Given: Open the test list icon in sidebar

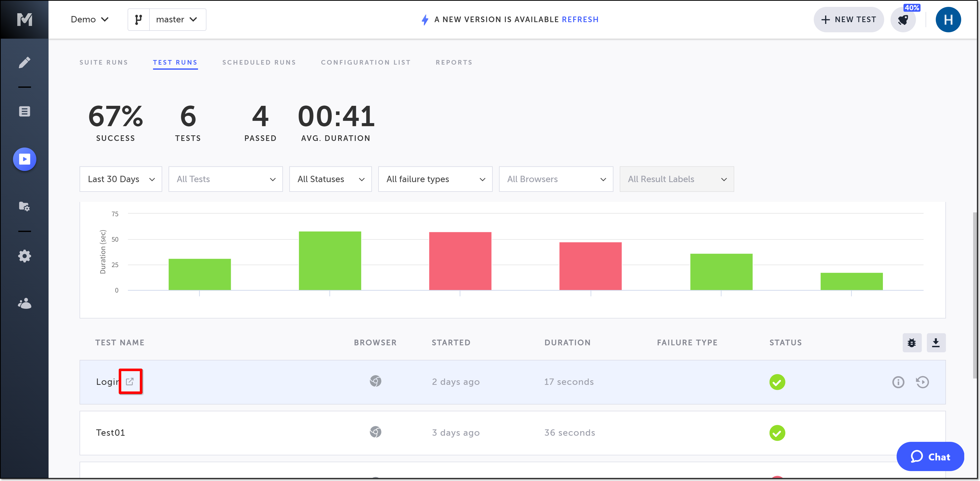Looking at the screenshot, I should (24, 111).
